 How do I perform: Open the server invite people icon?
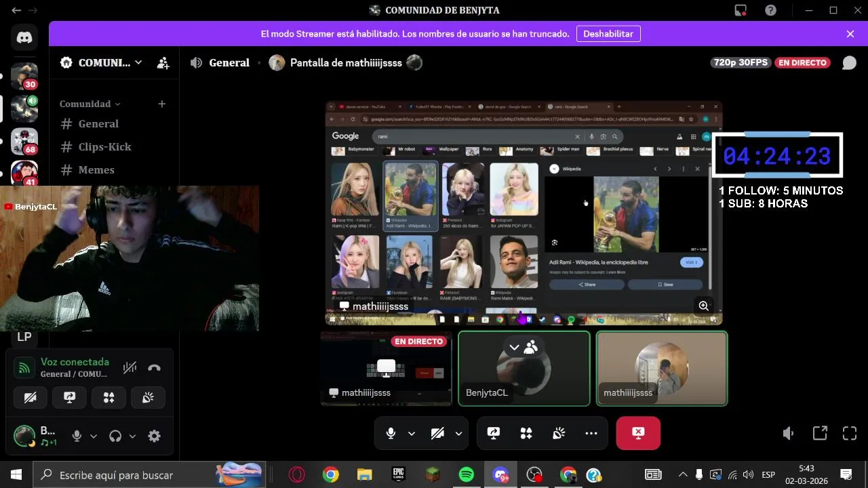[x=163, y=63]
